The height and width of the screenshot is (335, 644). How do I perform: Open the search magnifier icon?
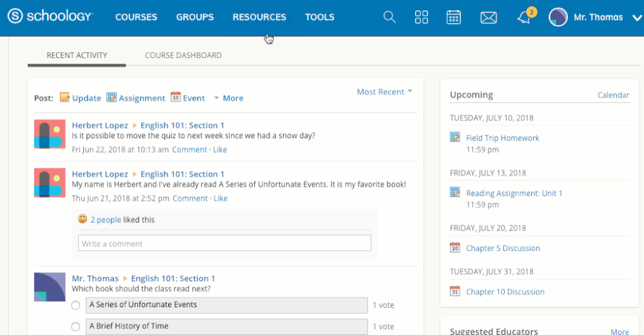click(x=389, y=17)
